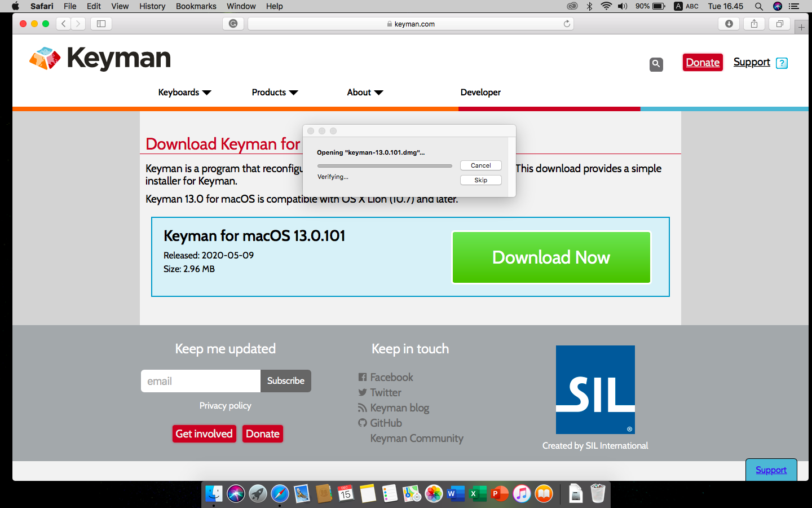The height and width of the screenshot is (508, 812).
Task: Expand the Products navigation dropdown
Action: 275,92
